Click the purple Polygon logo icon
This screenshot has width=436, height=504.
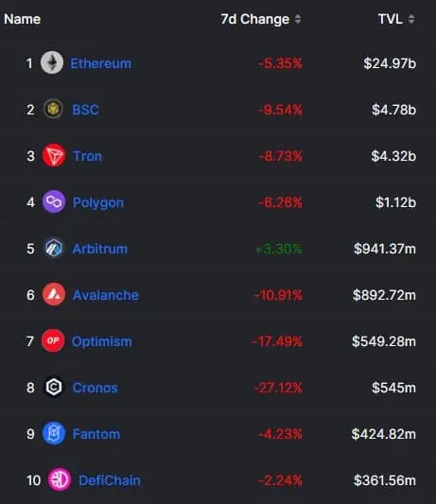tap(54, 201)
